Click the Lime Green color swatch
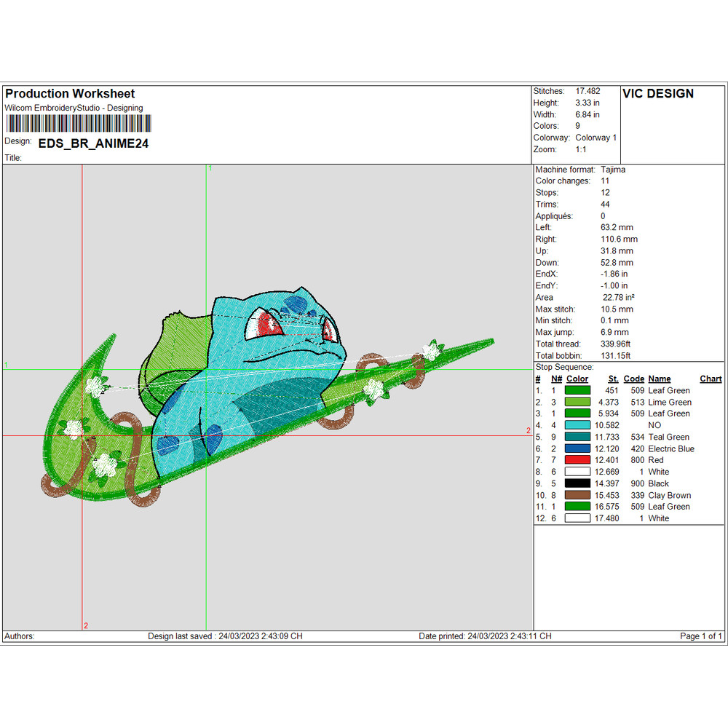 pyautogui.click(x=577, y=402)
